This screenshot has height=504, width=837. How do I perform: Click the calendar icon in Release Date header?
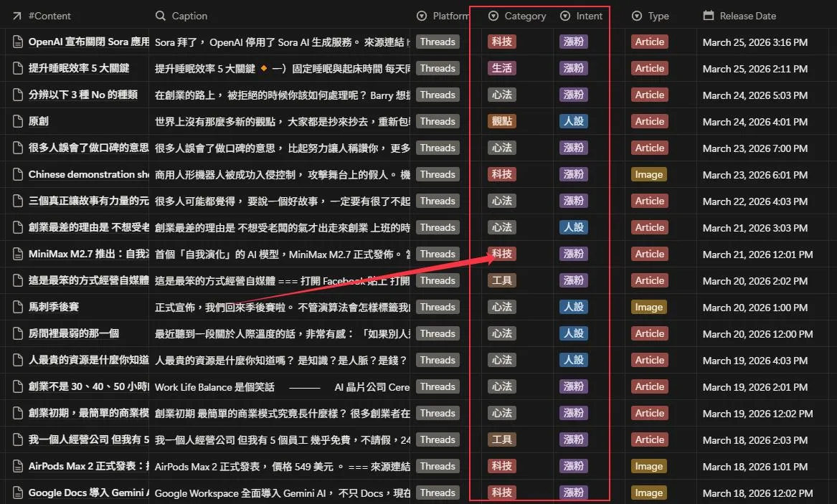[709, 16]
